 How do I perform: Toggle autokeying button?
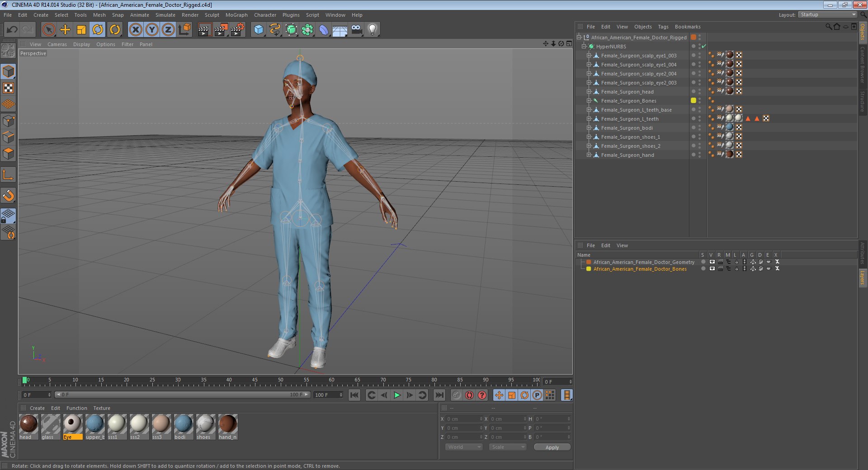[469, 395]
